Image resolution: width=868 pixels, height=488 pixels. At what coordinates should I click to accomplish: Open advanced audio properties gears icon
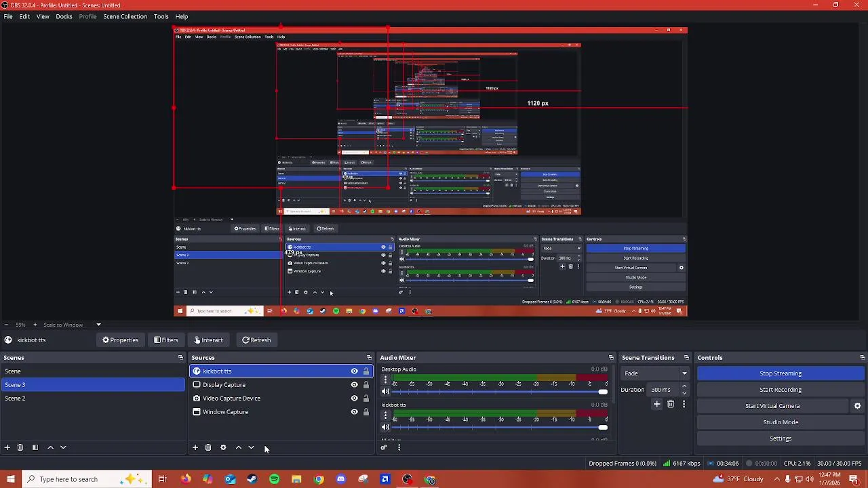[x=384, y=447]
